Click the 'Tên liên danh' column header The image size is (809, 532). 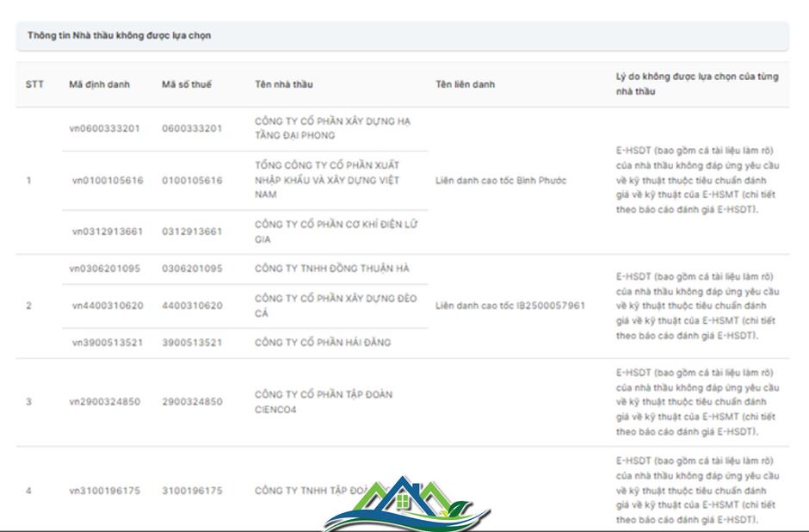point(465,84)
